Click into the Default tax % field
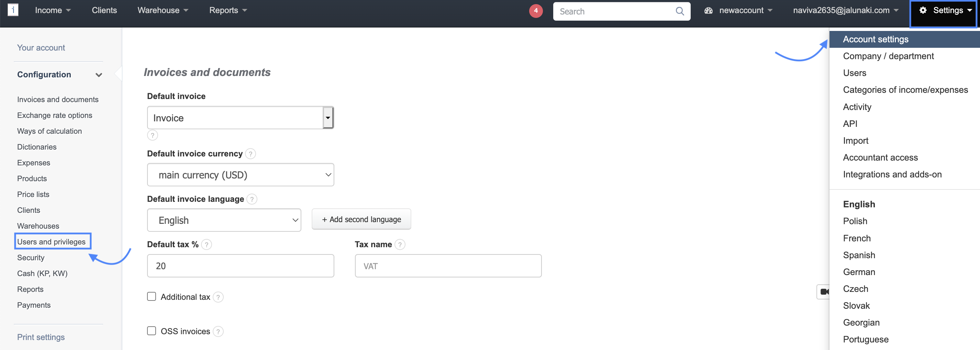Viewport: 980px width, 350px height. pos(240,266)
